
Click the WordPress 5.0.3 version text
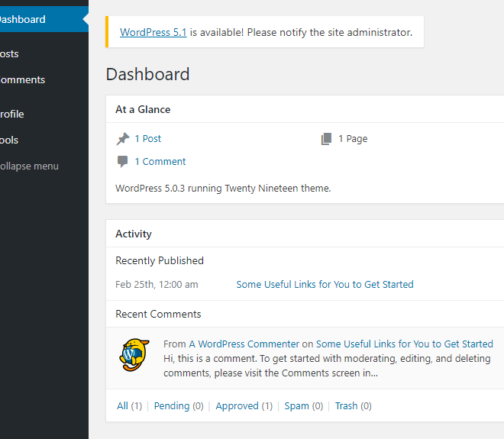[x=223, y=188]
